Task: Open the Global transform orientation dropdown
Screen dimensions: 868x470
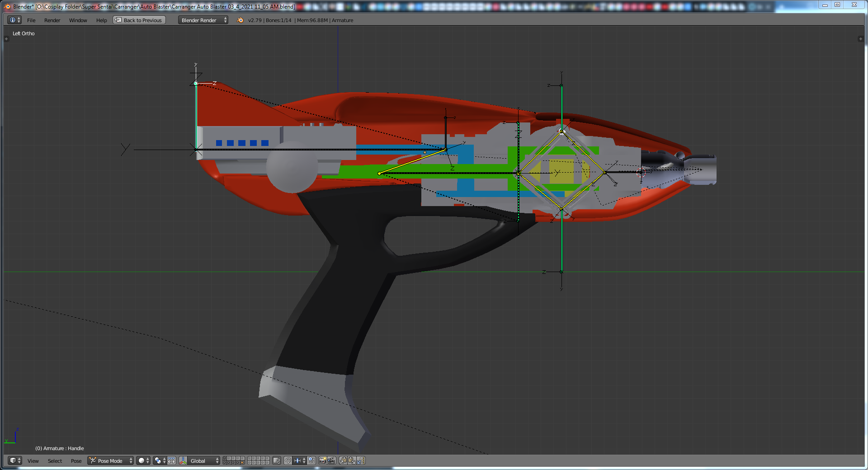Action: [x=203, y=461]
